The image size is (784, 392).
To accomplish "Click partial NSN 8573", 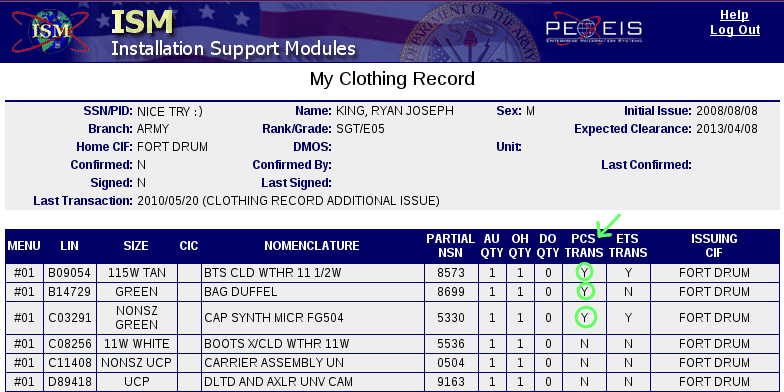I will [450, 273].
